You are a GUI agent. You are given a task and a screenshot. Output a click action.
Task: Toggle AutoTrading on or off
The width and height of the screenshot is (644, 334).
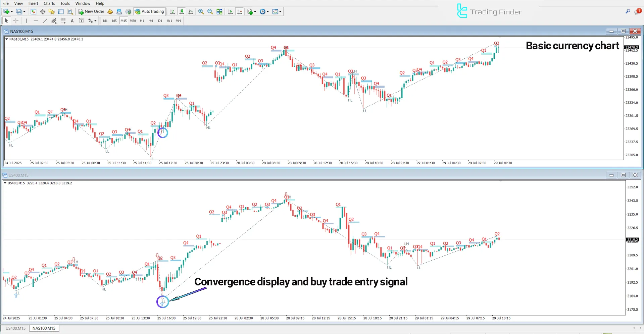149,11
